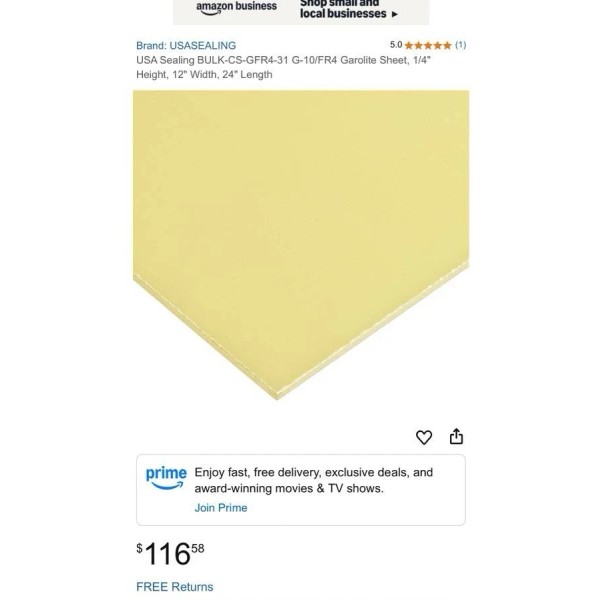
Task: Open the FREE Returns link
Action: 175,587
